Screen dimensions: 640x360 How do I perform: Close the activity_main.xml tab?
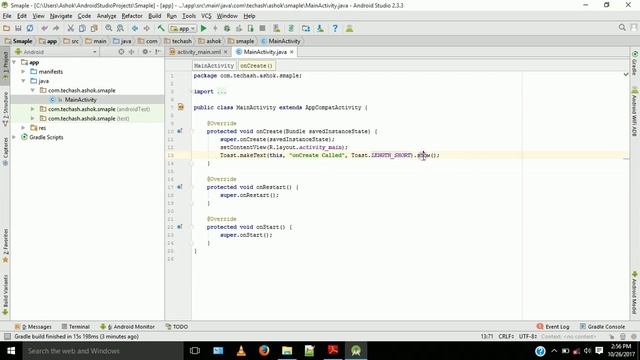click(x=225, y=52)
